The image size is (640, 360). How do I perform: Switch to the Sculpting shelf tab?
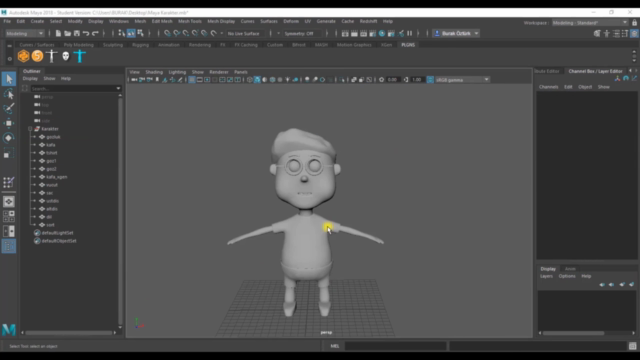click(x=113, y=45)
